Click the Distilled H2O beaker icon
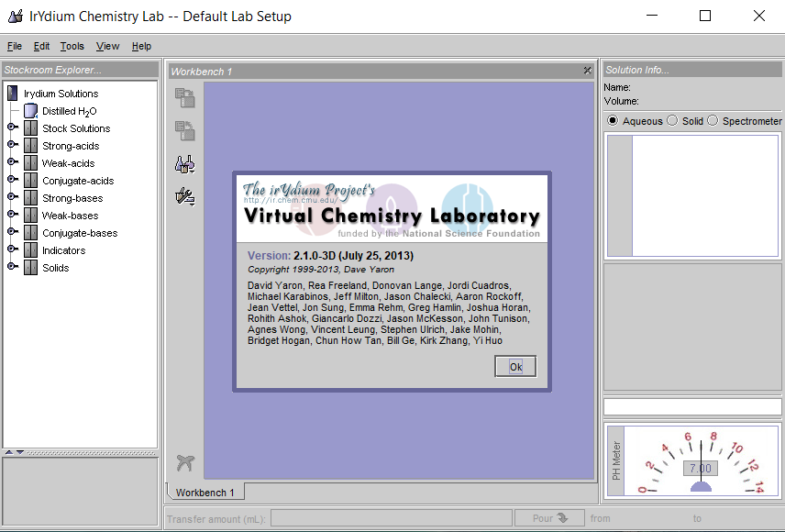785x532 pixels. [33, 110]
